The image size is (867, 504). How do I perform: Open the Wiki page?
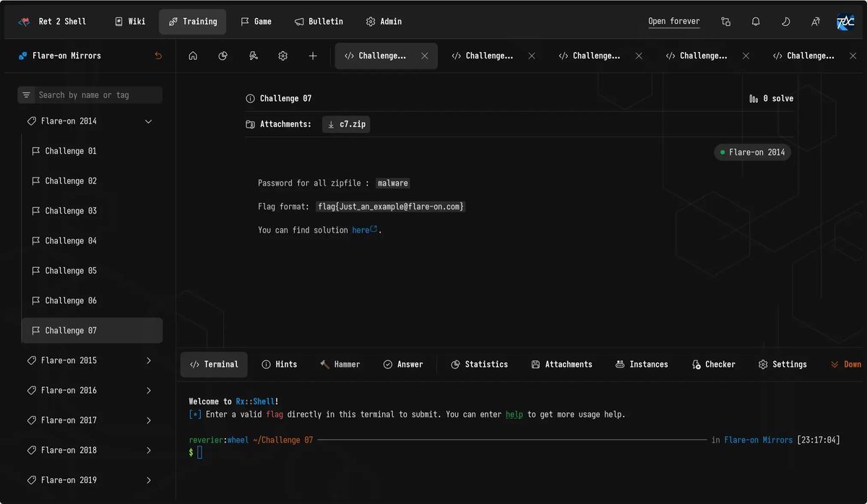[129, 22]
